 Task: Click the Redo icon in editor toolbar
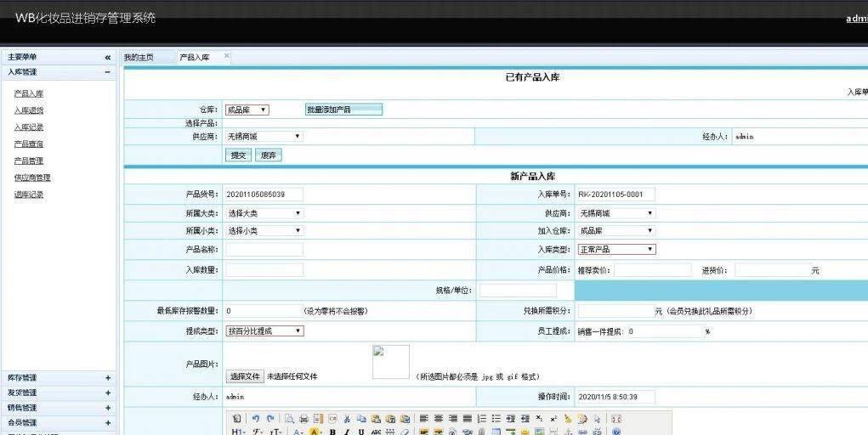click(x=270, y=419)
